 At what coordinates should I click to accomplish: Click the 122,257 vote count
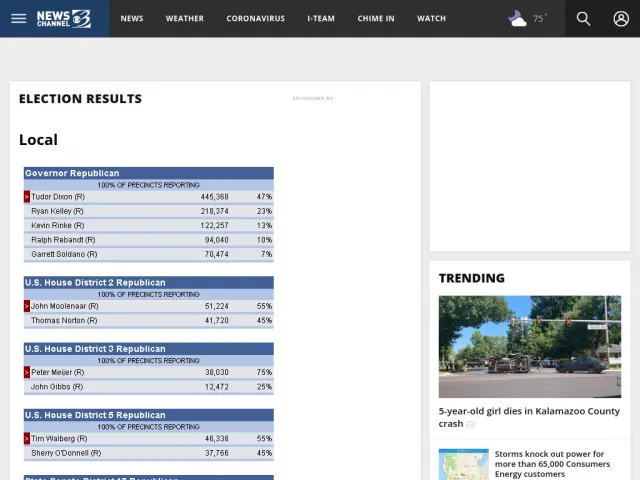pos(214,225)
